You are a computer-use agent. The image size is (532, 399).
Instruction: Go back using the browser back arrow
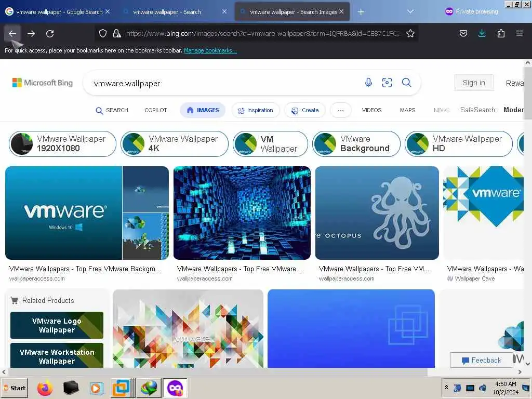point(12,34)
